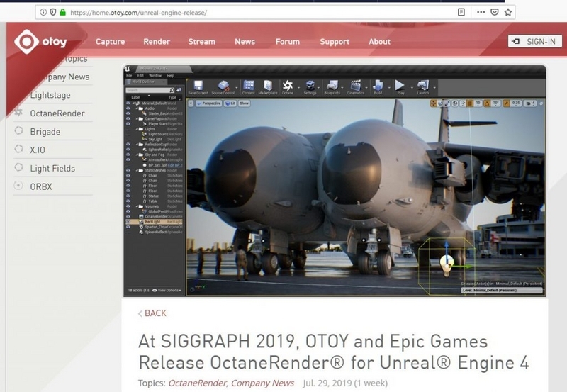Collapse the Audio folder arrow
Image resolution: width=567 pixels, height=392 pixels.
(137, 108)
